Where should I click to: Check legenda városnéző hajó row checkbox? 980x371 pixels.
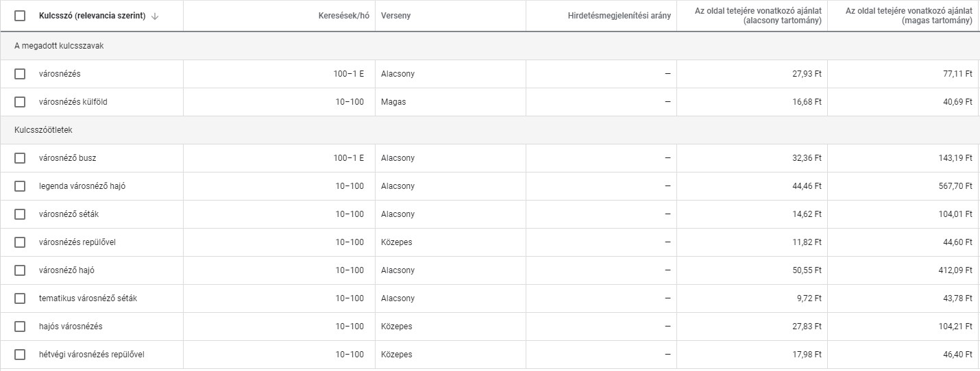(x=20, y=186)
